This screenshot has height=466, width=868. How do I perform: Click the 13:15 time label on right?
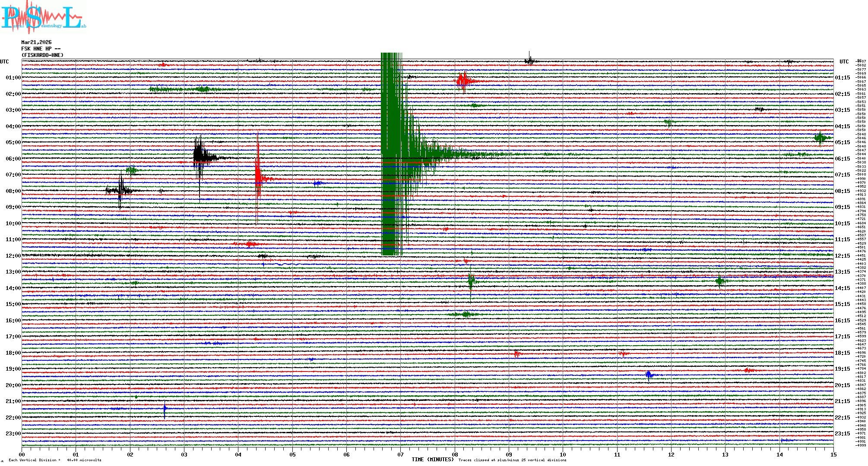pos(842,272)
